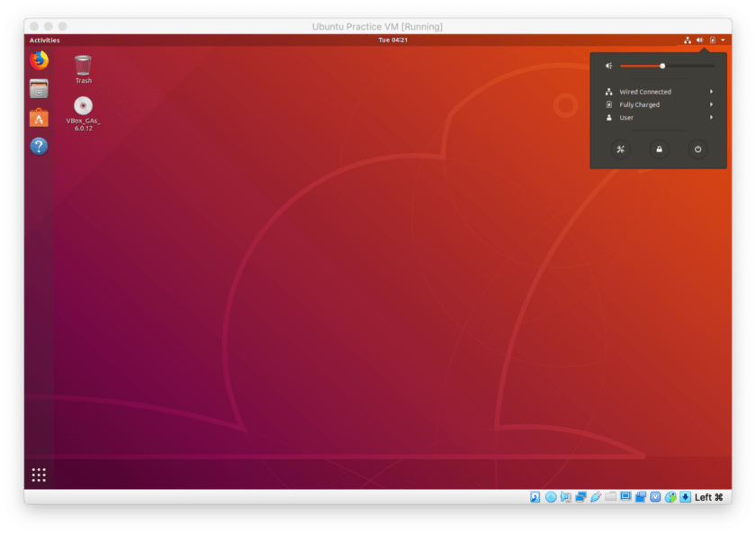Set volume on the system menu slider

pos(667,66)
